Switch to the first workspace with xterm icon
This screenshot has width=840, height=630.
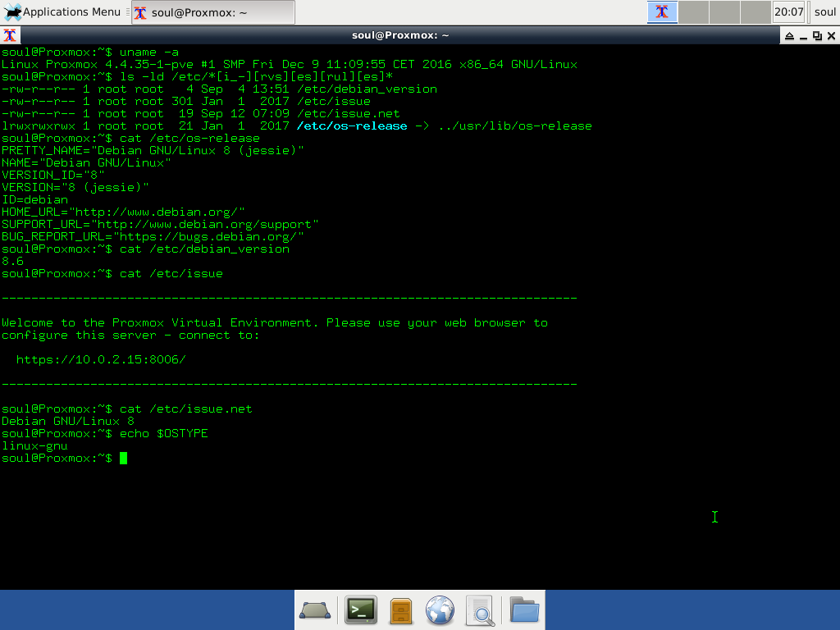(662, 11)
